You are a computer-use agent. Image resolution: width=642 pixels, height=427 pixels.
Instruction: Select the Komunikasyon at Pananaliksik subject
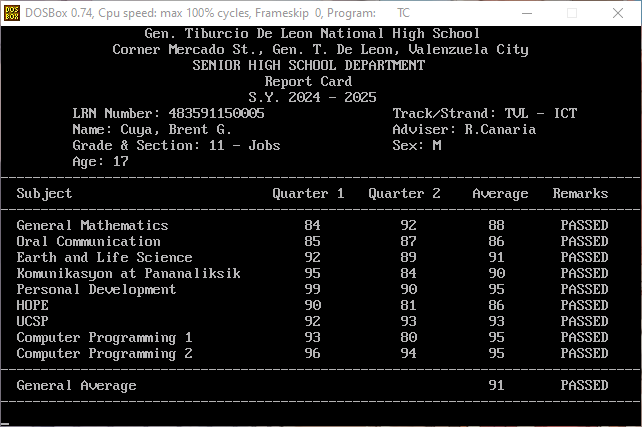click(x=128, y=274)
